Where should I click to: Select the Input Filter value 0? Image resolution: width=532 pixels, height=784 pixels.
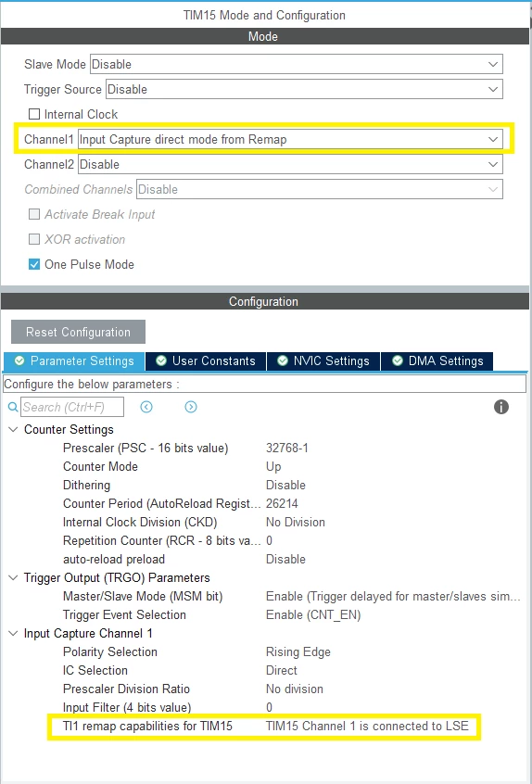(x=270, y=707)
